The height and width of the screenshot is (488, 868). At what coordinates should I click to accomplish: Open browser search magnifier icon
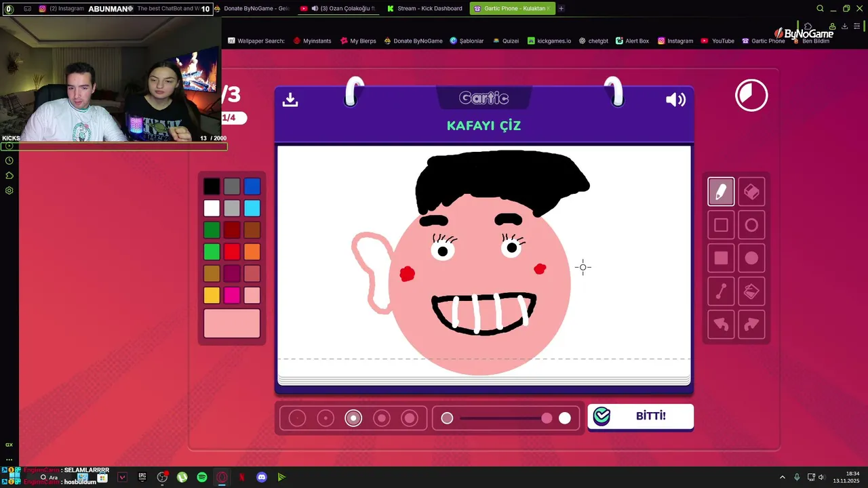(x=820, y=8)
